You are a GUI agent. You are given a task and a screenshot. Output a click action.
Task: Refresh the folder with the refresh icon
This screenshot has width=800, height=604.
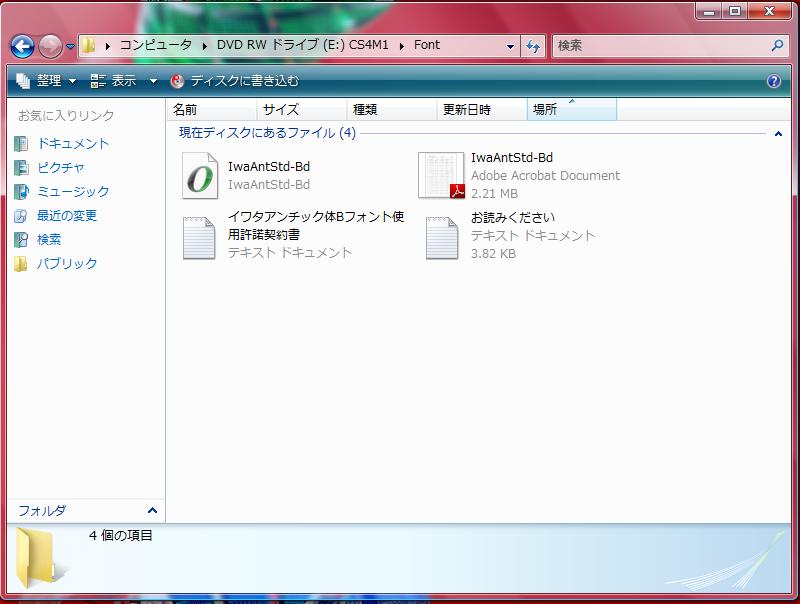(533, 46)
